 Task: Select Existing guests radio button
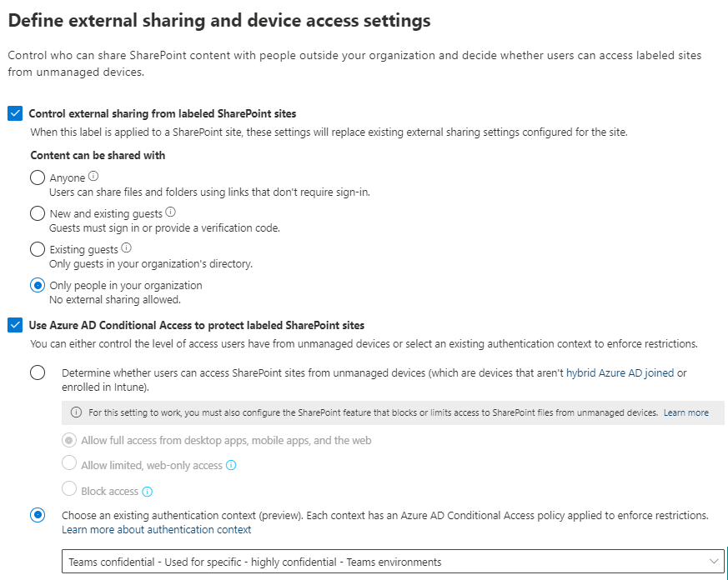point(38,249)
